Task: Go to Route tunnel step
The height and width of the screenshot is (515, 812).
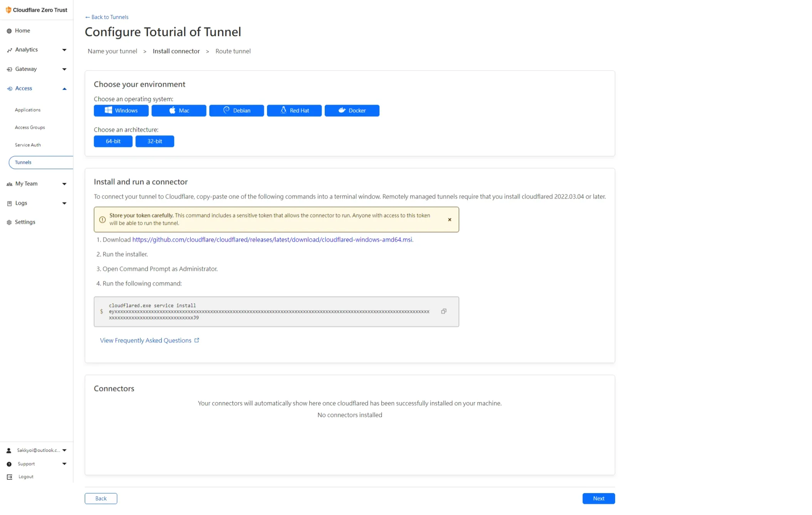Action: [x=233, y=51]
